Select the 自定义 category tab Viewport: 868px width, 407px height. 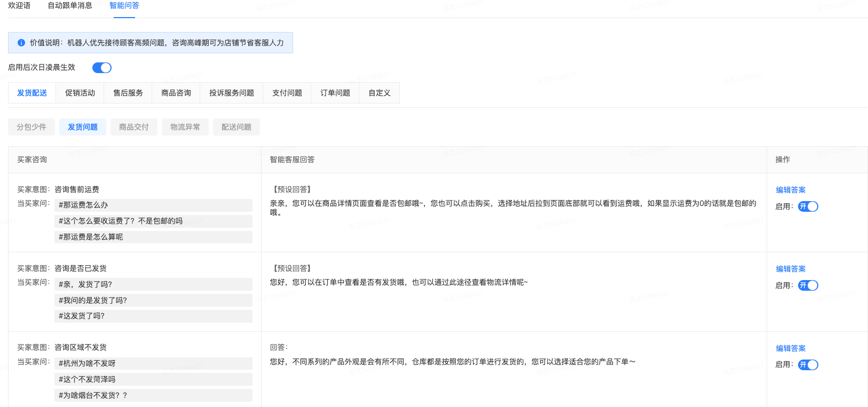[x=380, y=93]
